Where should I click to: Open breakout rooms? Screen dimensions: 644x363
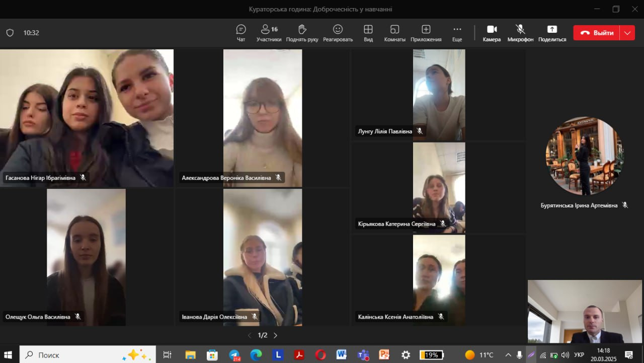point(395,33)
